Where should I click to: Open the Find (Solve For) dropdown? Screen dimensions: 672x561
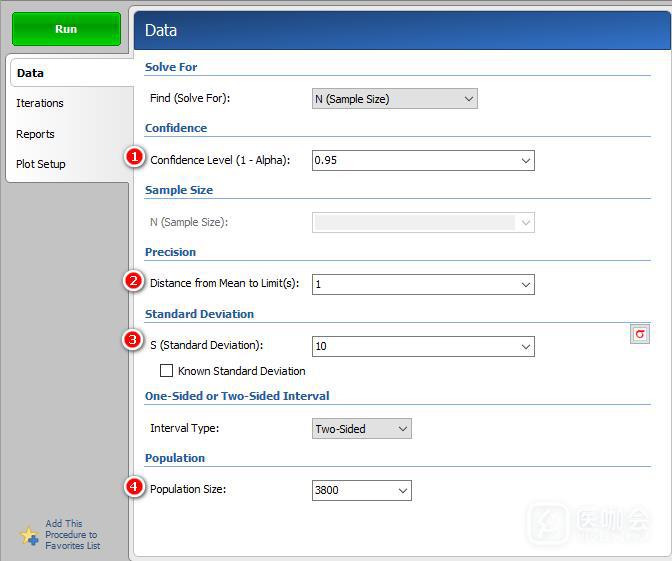pyautogui.click(x=468, y=99)
